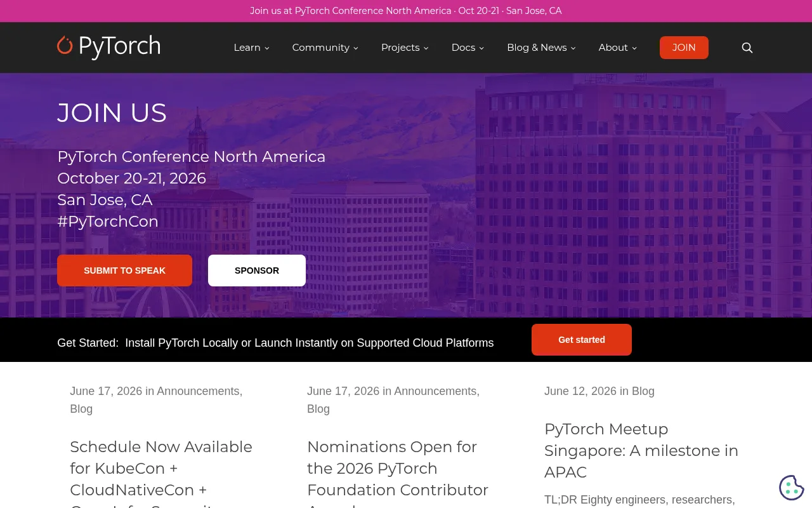Viewport: 812px width, 508px height.
Task: Click the #PyTorchCon hashtag text
Action: [108, 222]
